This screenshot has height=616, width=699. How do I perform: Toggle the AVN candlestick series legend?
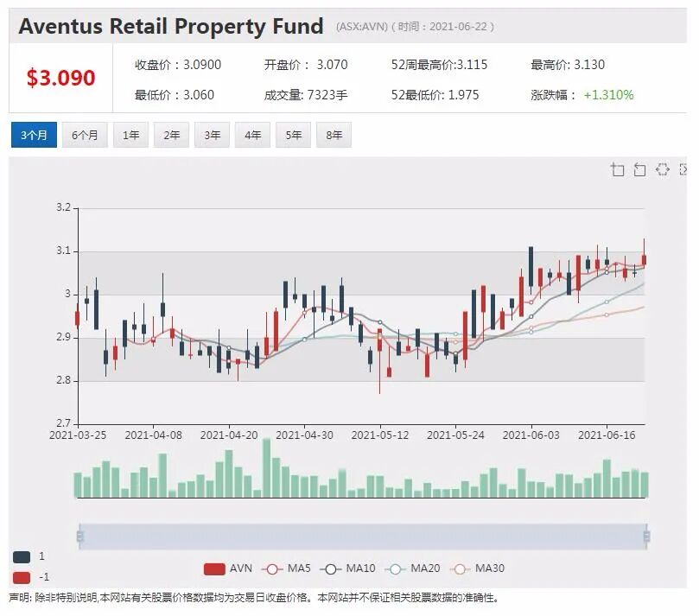coord(228,568)
